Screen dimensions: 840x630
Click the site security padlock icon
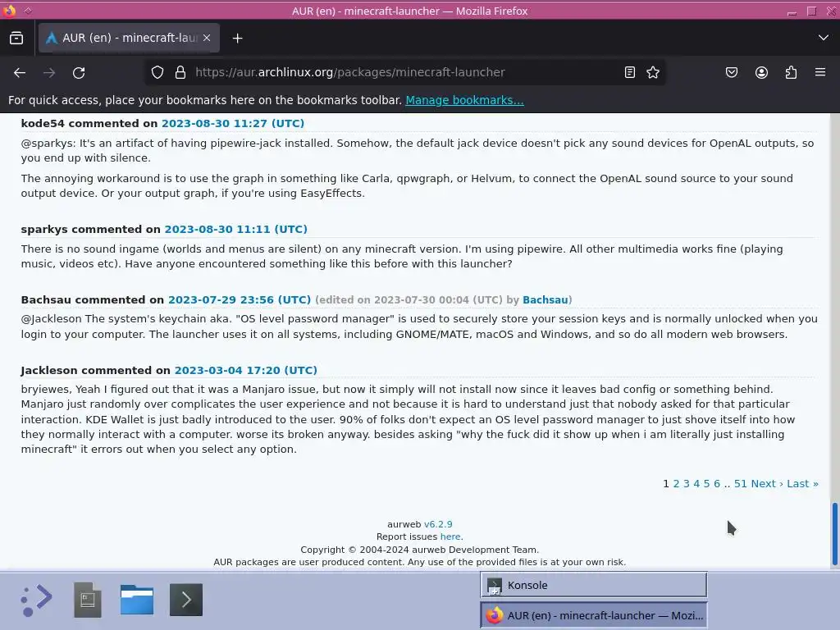[x=180, y=72]
